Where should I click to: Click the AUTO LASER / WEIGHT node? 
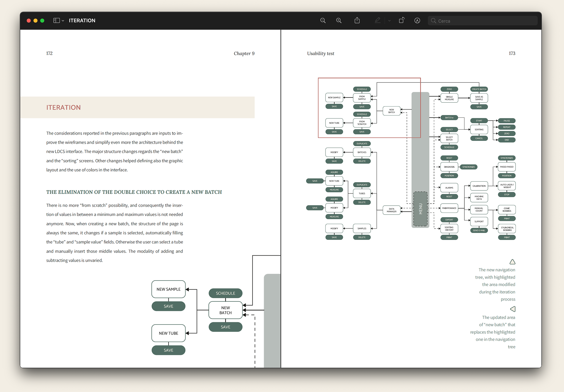507,186
